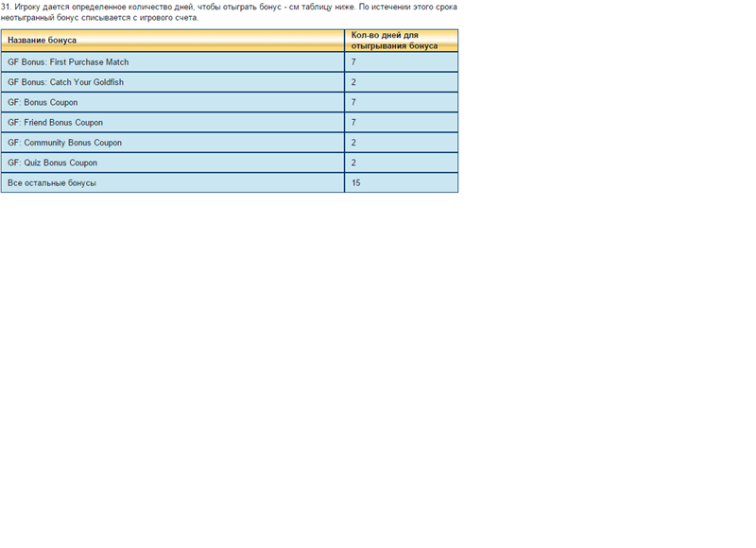
Task: Click the rule number '31.' in the paragraph
Action: (6, 7)
